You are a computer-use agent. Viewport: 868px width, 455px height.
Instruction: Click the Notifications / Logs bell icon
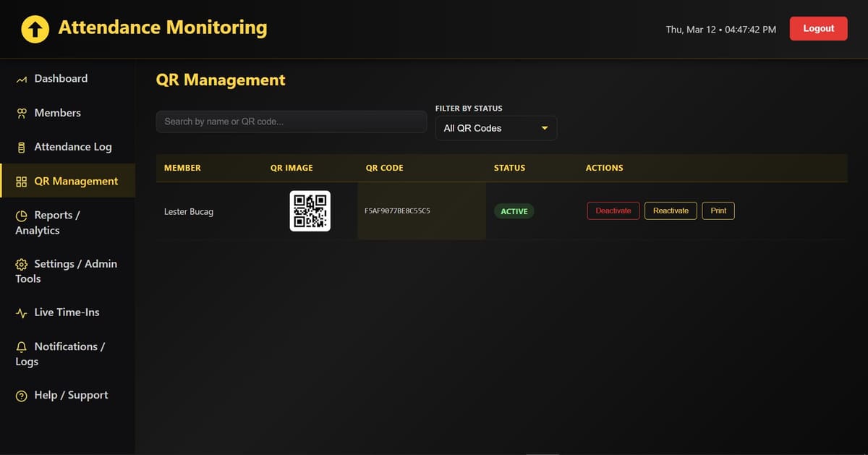click(22, 346)
